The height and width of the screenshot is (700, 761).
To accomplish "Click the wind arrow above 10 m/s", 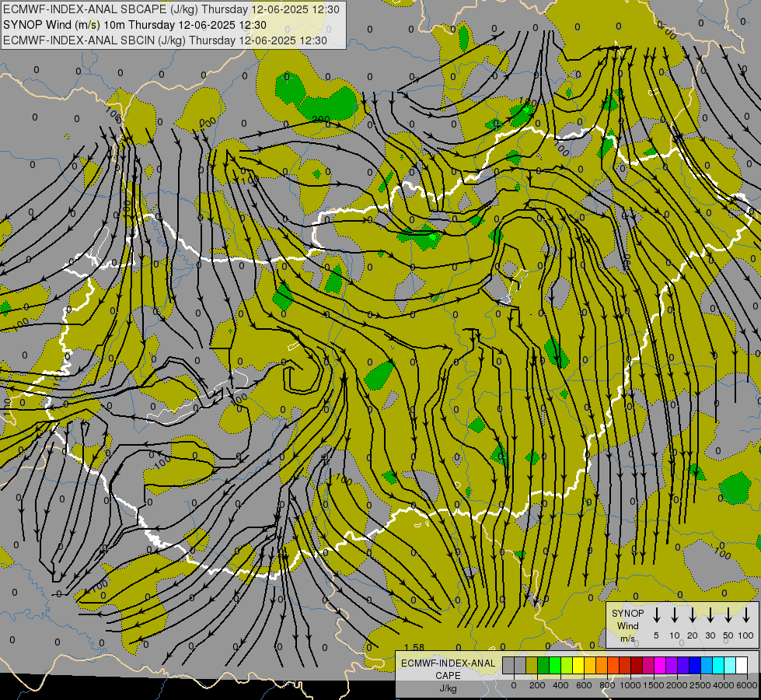I will click(675, 615).
